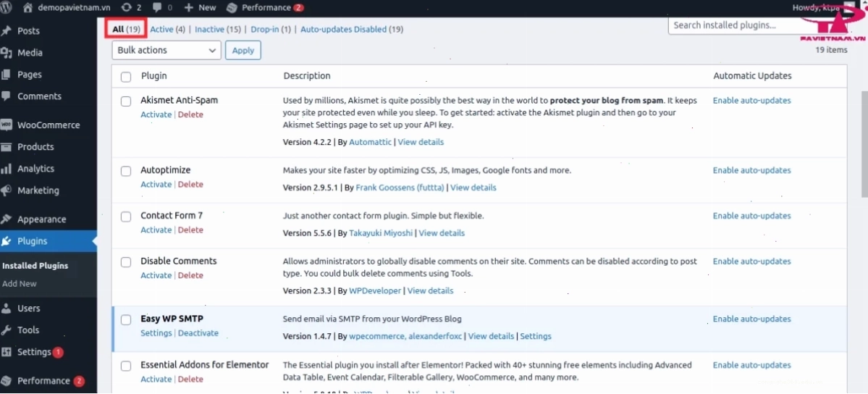The height and width of the screenshot is (394, 868).
Task: Click the Appearance brush icon
Action: (7, 219)
